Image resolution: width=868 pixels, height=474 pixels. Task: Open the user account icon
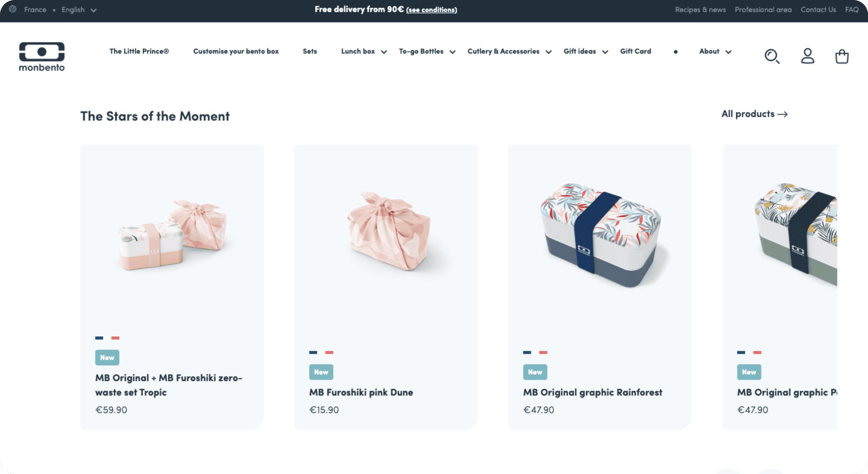tap(808, 56)
